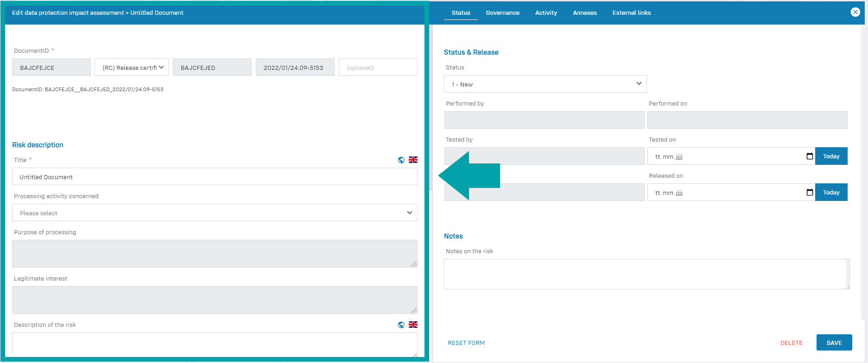The image size is (868, 363).
Task: Select the External links tab
Action: point(631,13)
